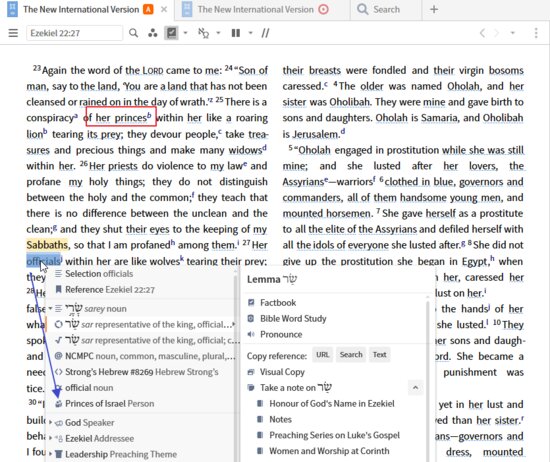This screenshot has height=462, width=550.
Task: Click Pronounce speaker option
Action: [275, 334]
